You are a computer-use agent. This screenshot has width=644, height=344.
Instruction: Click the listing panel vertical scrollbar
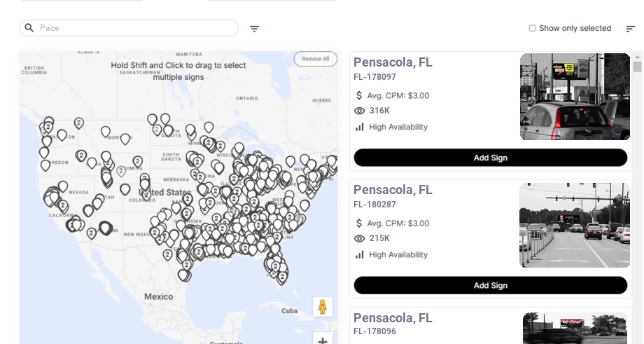point(637,67)
